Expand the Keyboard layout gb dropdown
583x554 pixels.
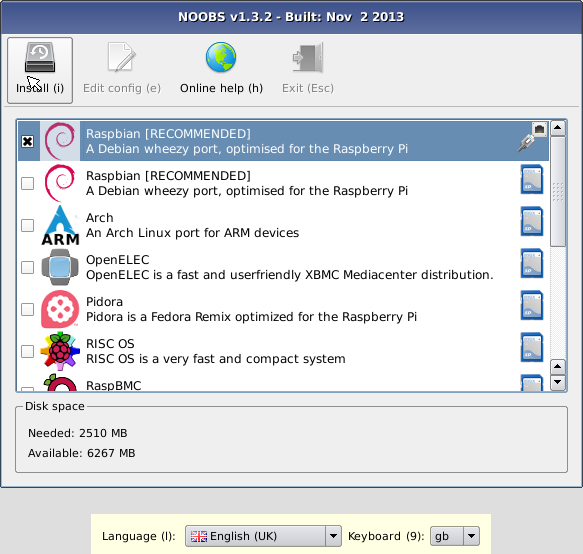pos(455,536)
